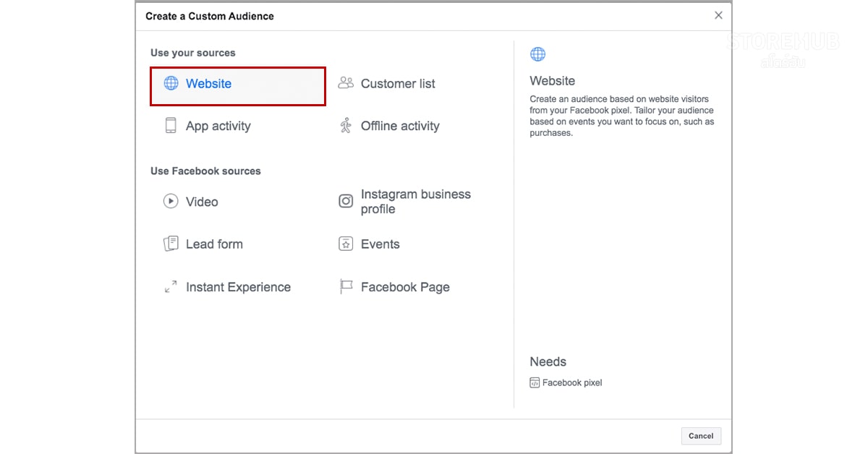
Task: Select App activity option
Action: click(218, 126)
